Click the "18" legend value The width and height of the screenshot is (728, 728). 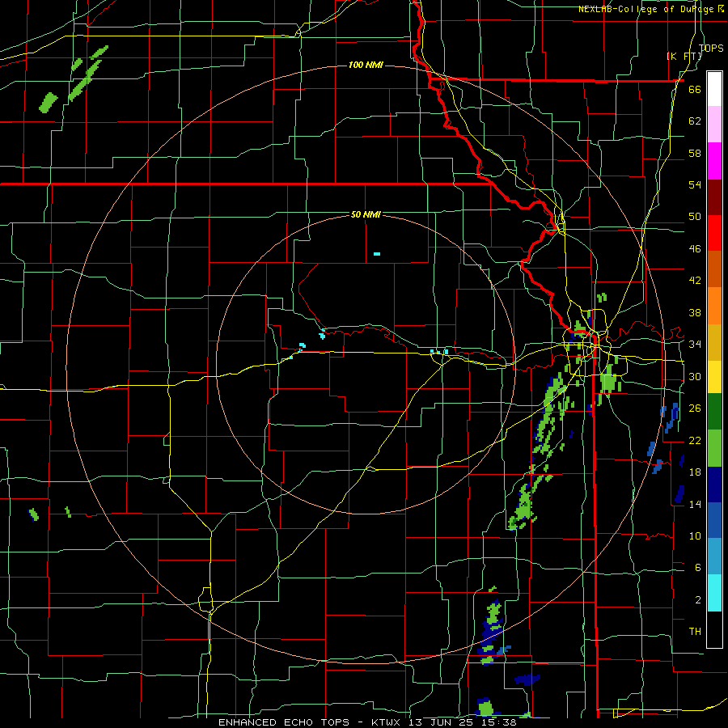point(695,472)
